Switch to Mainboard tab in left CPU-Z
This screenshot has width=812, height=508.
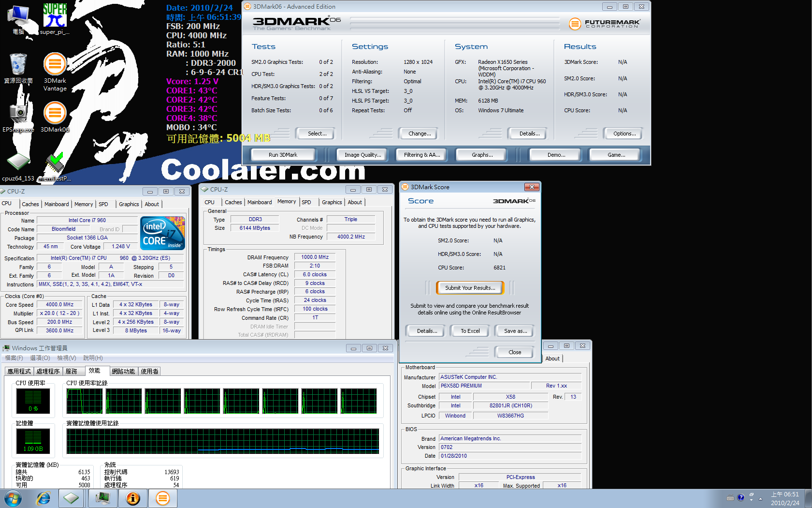pyautogui.click(x=57, y=204)
